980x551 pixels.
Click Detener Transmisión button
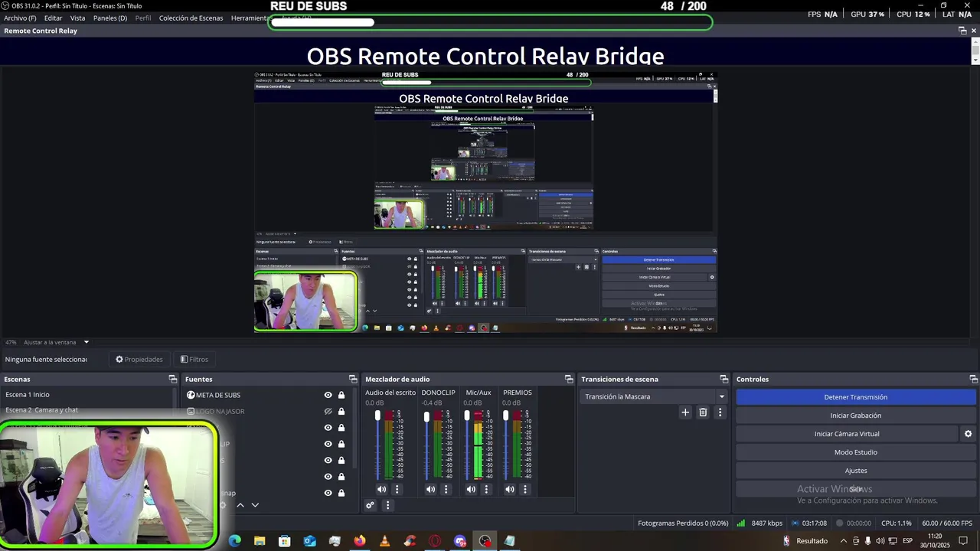pos(856,397)
